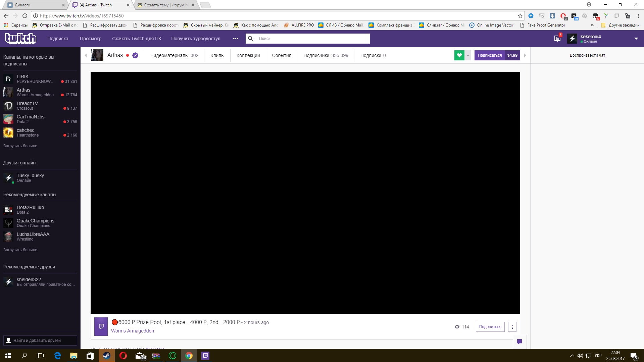Open recommended friend shelden322
The width and height of the screenshot is (644, 362).
coord(40,282)
